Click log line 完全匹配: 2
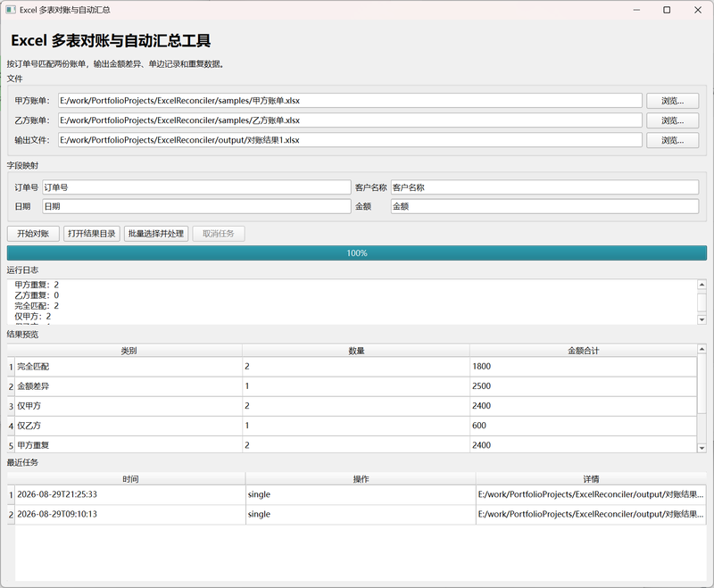 point(37,306)
